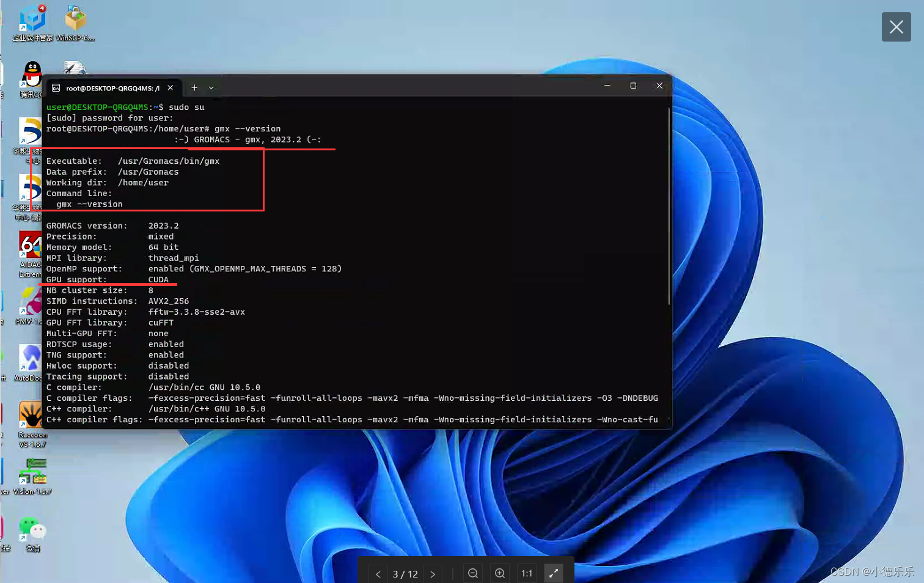Click the Multi-GPU FFT 'none' value
Image resolution: width=924 pixels, height=583 pixels.
158,334
